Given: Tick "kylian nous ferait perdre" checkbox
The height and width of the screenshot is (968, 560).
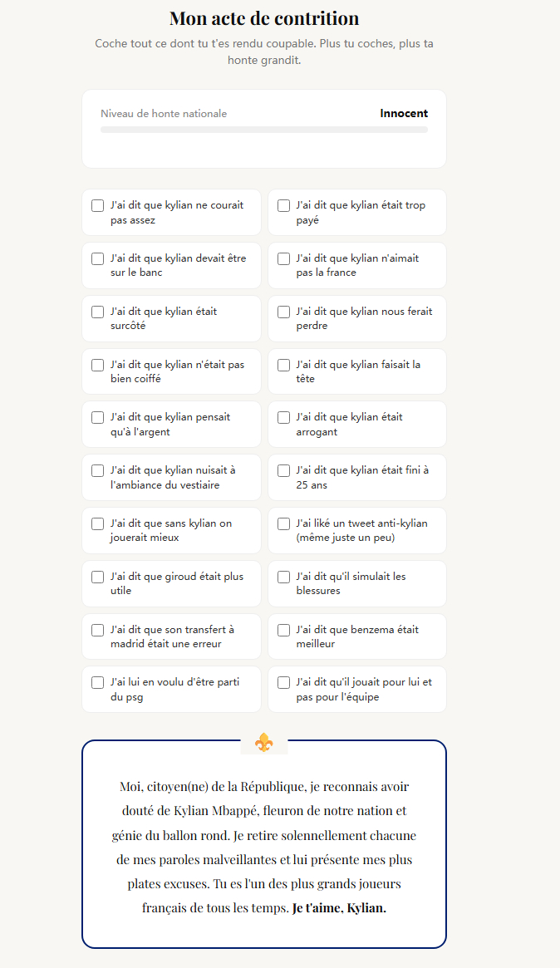Looking at the screenshot, I should pos(283,312).
